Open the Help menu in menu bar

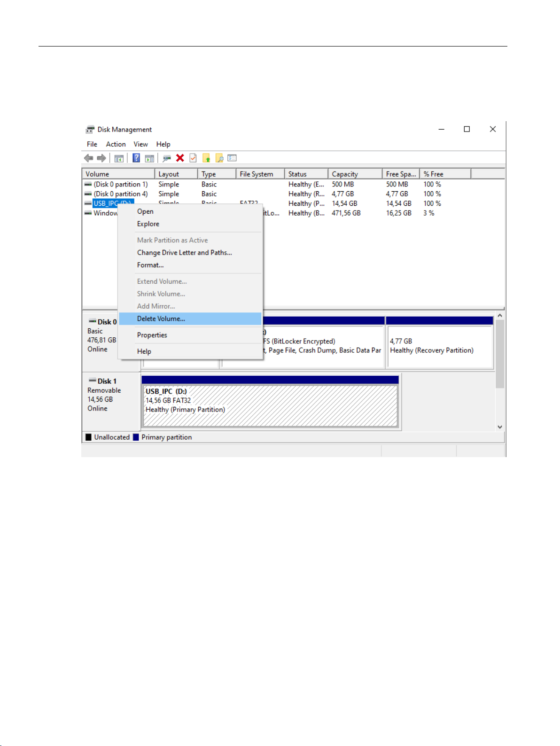click(x=163, y=144)
